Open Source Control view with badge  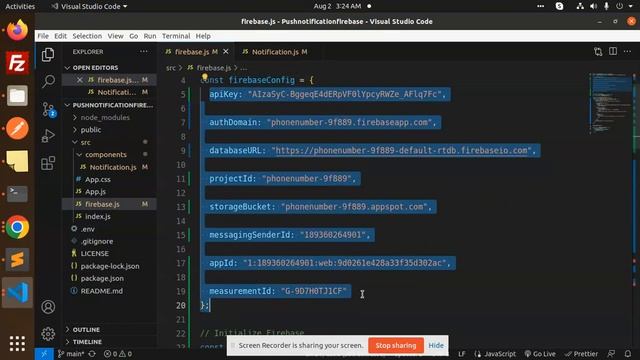(48, 109)
